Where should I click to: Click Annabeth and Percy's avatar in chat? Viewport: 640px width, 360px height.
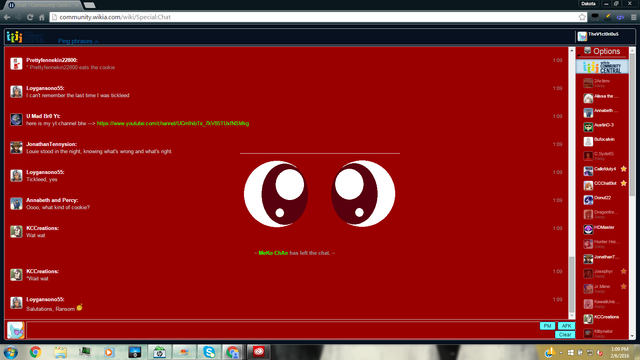pyautogui.click(x=16, y=203)
